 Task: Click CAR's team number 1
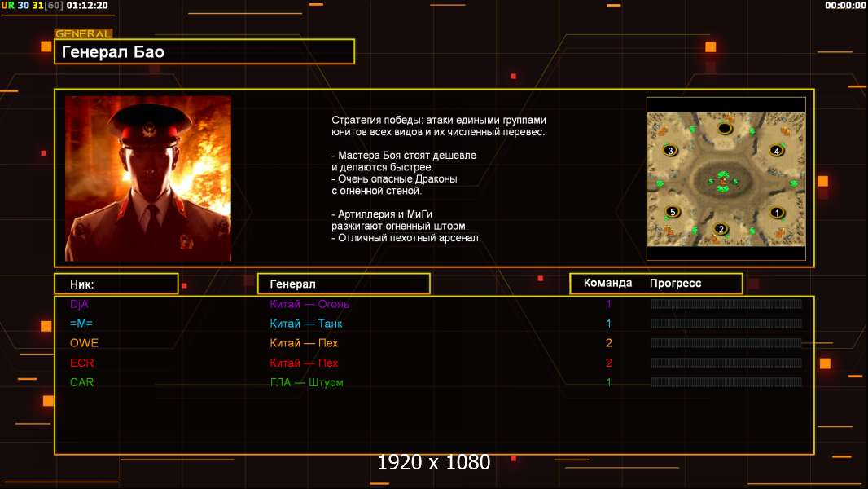click(608, 382)
